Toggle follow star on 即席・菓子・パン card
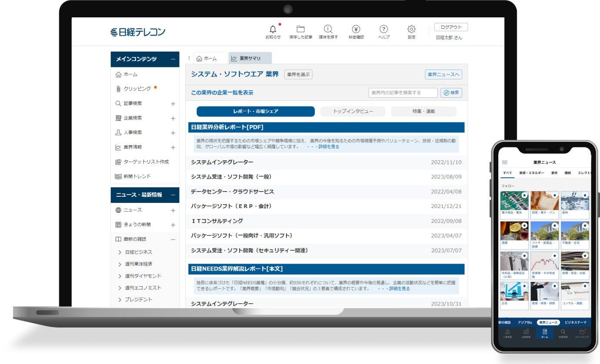 [x=555, y=196]
